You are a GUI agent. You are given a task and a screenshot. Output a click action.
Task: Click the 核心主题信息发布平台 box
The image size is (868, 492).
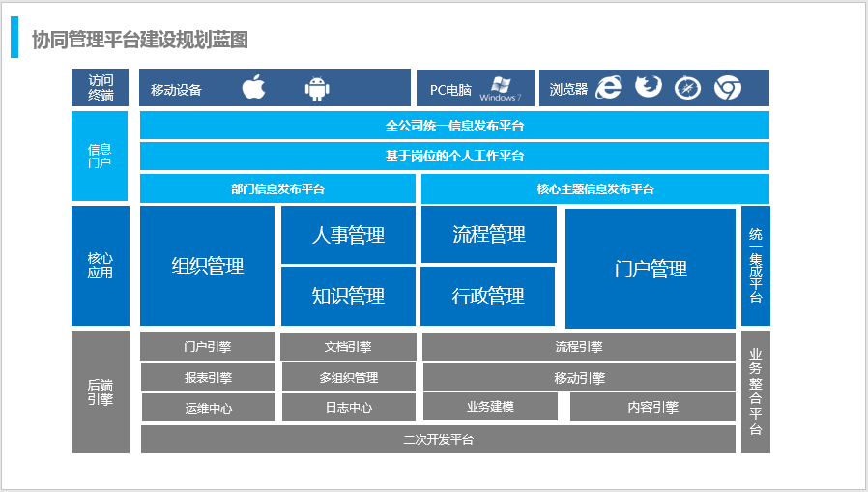595,189
